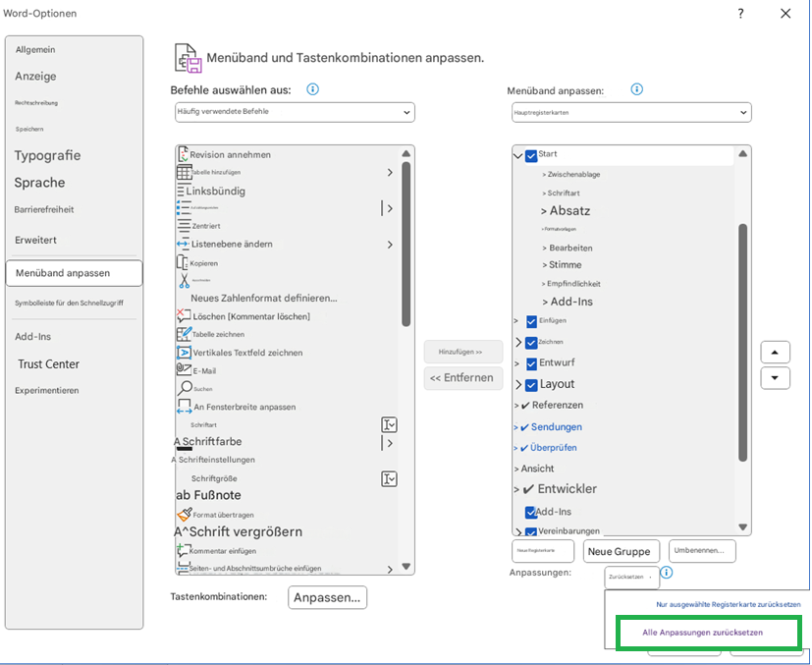
Task: Uncheck the Add-Ins tab checkbox
Action: [x=530, y=512]
